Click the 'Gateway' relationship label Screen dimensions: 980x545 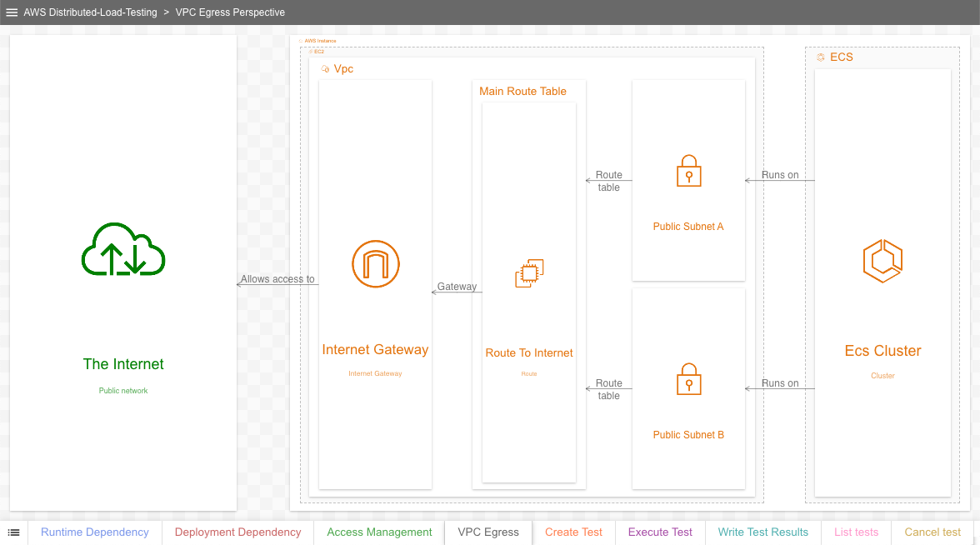pos(457,287)
